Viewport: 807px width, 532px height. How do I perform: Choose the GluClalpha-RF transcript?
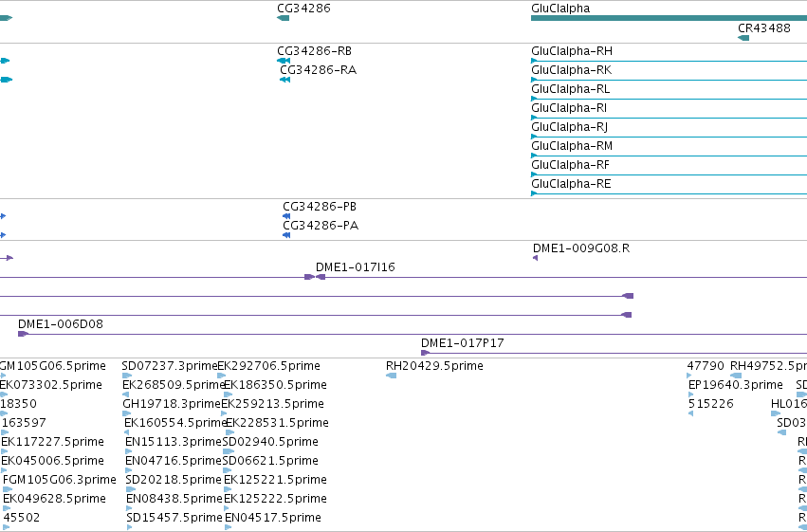570,165
